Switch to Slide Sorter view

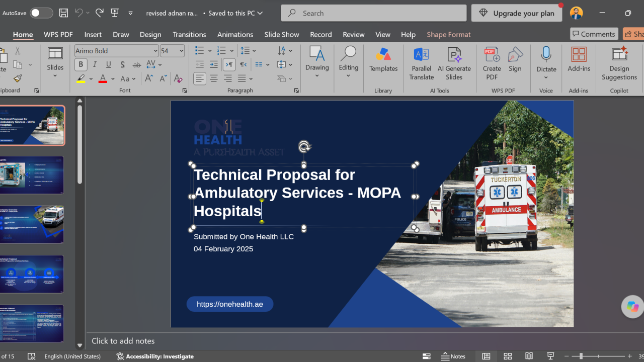[x=508, y=356]
